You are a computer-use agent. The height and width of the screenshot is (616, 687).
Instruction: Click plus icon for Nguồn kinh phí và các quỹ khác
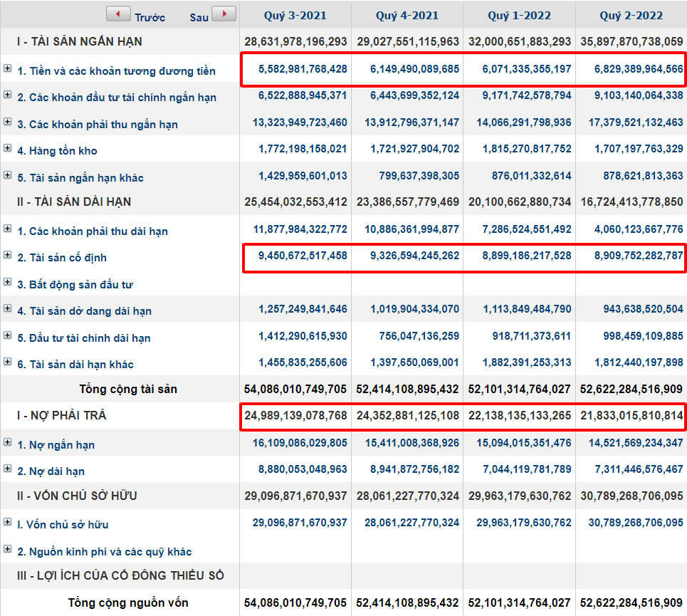pos(8,549)
